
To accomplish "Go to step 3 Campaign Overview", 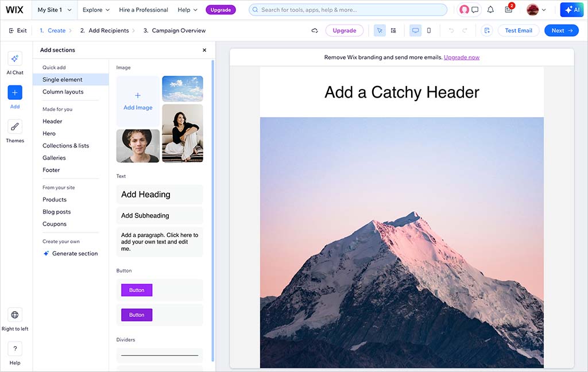I will [175, 30].
